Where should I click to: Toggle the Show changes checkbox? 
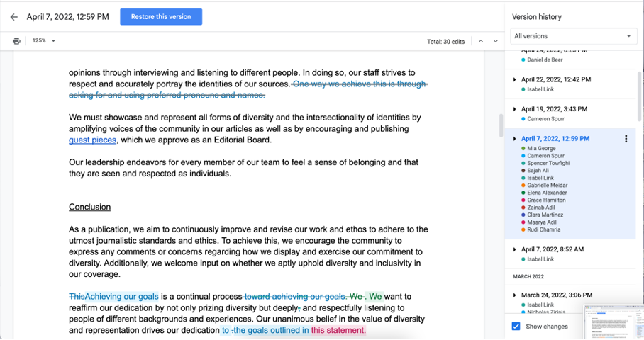point(516,327)
